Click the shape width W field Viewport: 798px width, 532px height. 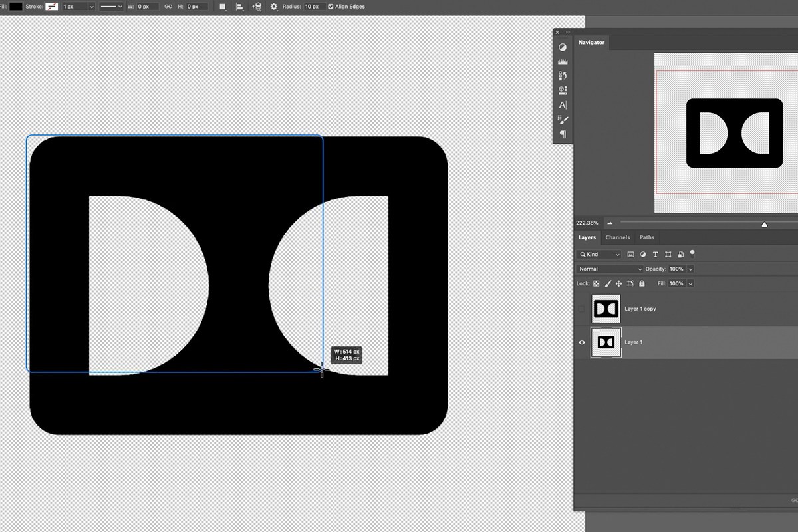click(147, 6)
